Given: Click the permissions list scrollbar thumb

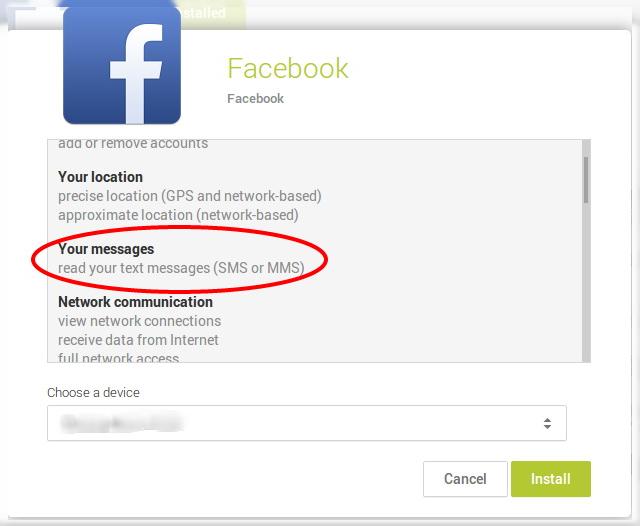Looking at the screenshot, I should click(586, 180).
